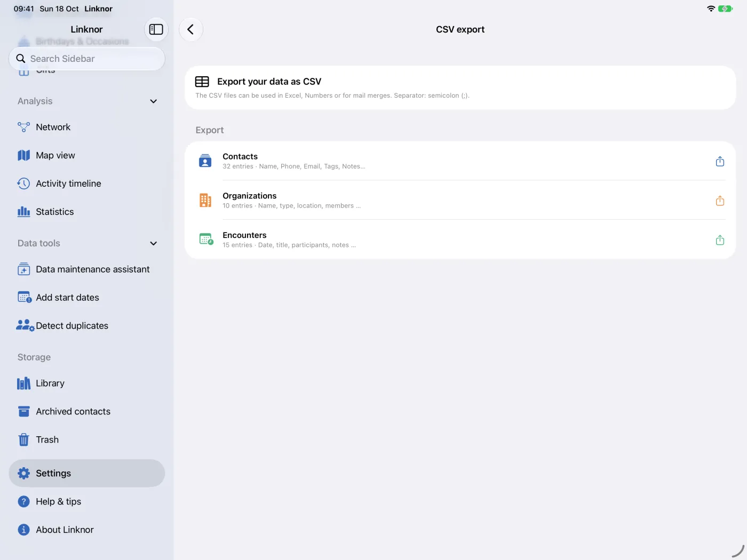
Task: Open Map view from sidebar
Action: (87, 155)
